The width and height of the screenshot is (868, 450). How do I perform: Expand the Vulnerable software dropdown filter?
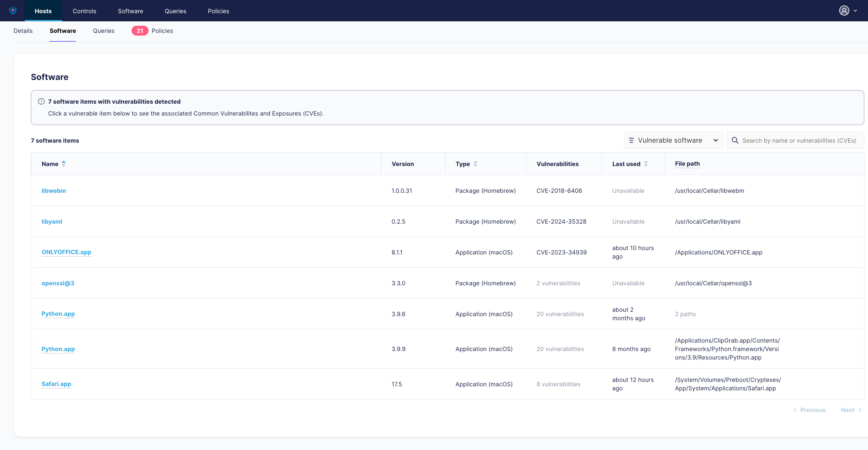[673, 140]
